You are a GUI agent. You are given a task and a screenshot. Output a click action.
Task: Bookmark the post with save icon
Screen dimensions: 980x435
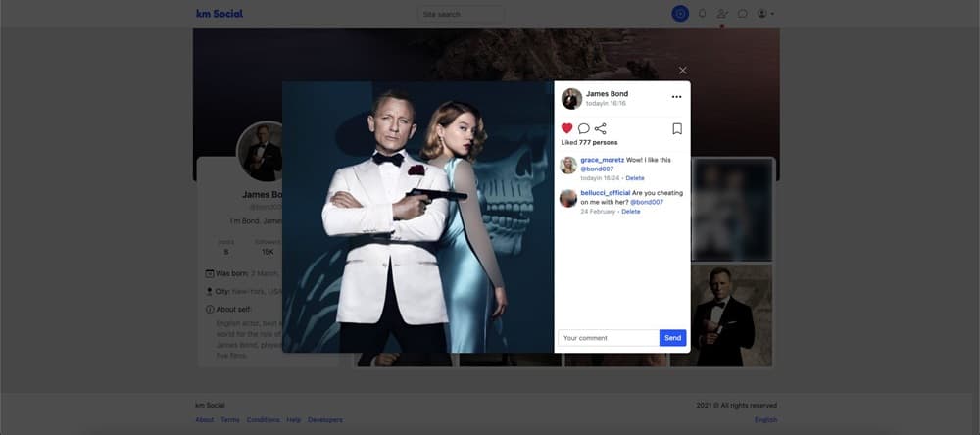click(x=677, y=128)
